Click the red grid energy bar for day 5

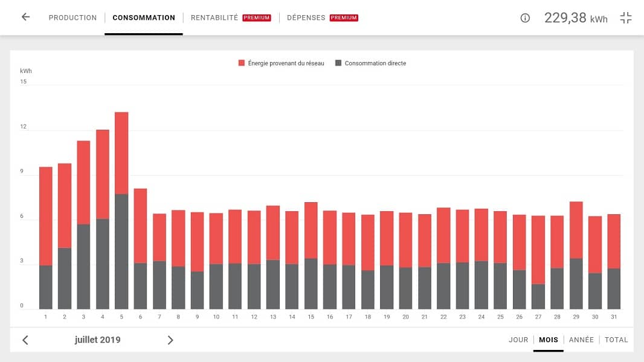coord(121,153)
